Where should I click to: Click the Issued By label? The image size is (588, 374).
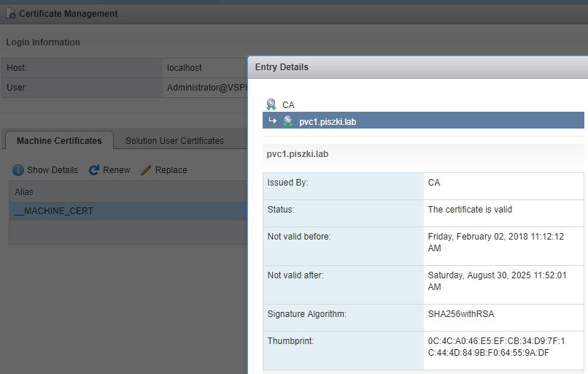287,183
